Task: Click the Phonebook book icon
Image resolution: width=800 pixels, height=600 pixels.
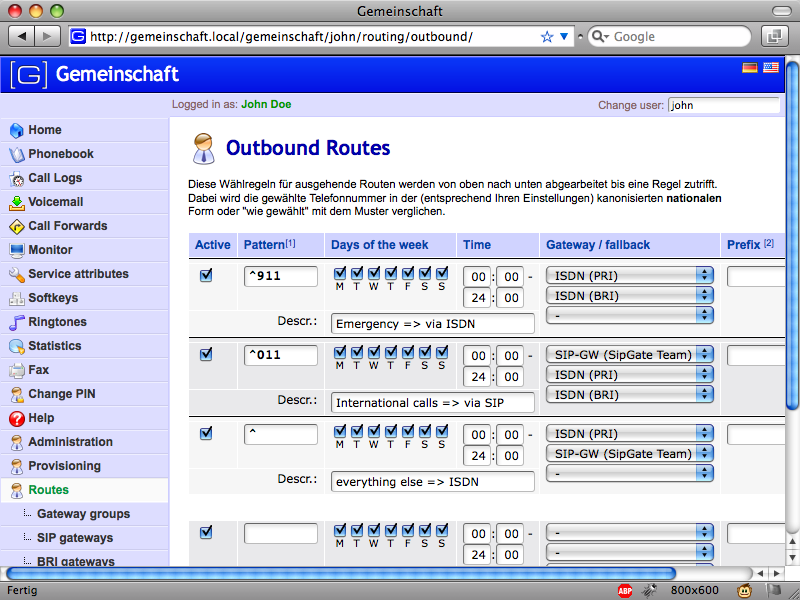Action: pyautogui.click(x=16, y=155)
